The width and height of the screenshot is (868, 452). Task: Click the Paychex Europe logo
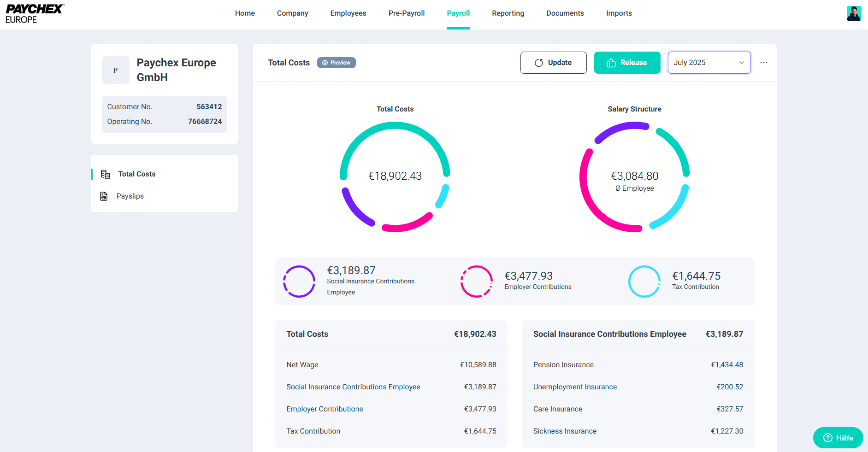point(35,14)
